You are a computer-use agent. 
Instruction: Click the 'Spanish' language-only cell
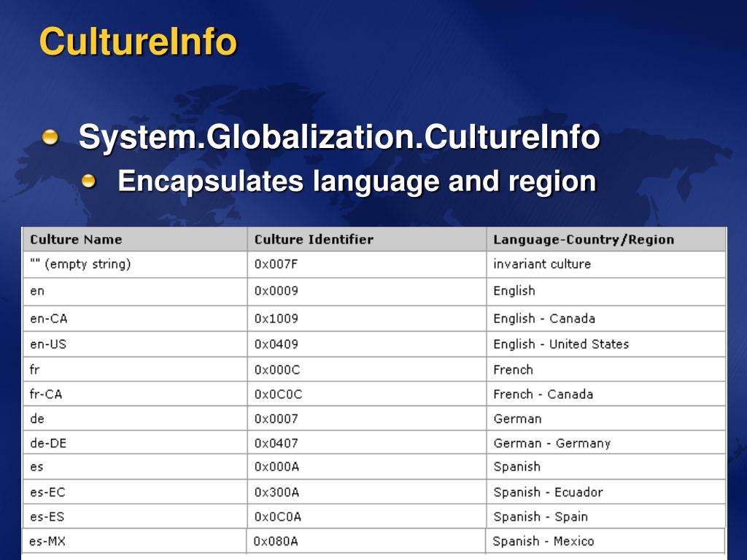[x=606, y=467]
